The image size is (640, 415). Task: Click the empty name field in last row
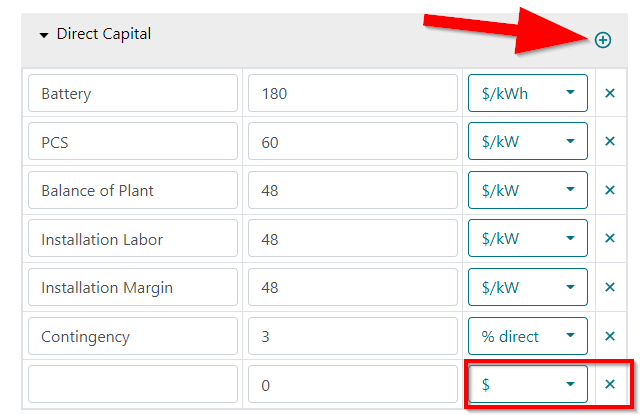133,384
